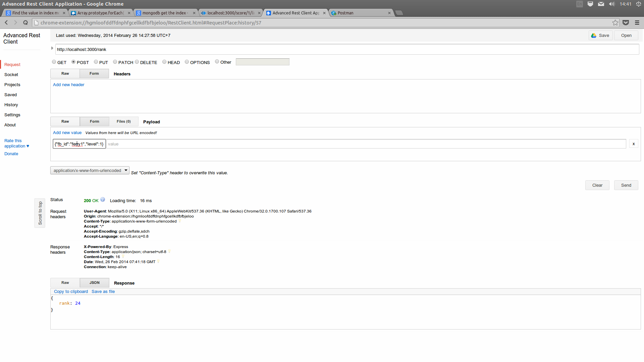Click the Add new value link
Viewport: 644px width, 362px height.
click(67, 133)
